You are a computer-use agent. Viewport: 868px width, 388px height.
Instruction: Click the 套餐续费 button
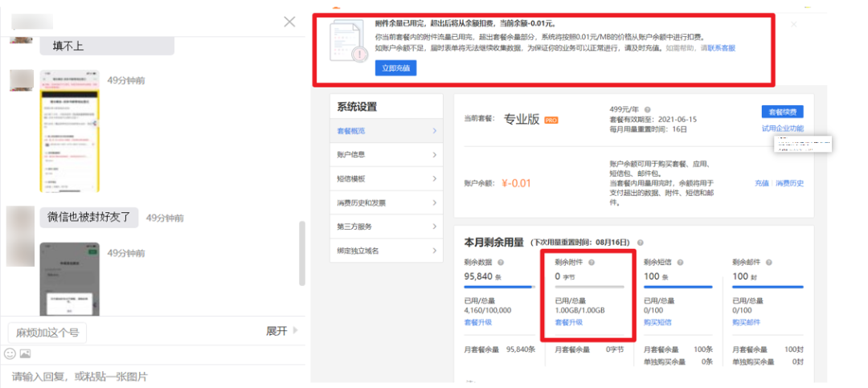tap(781, 112)
